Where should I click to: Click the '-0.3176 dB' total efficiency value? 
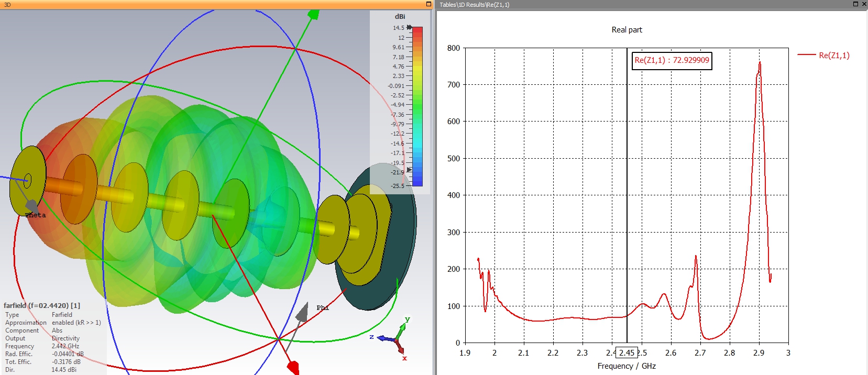coord(66,362)
